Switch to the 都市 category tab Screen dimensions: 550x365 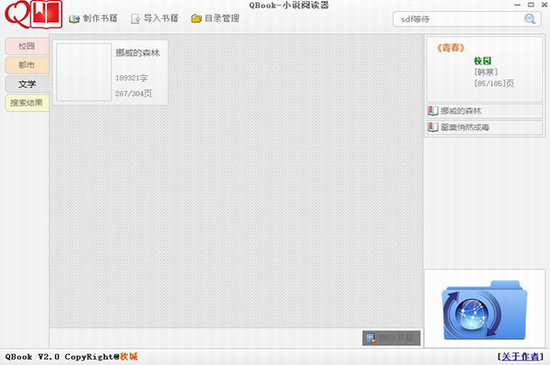27,65
